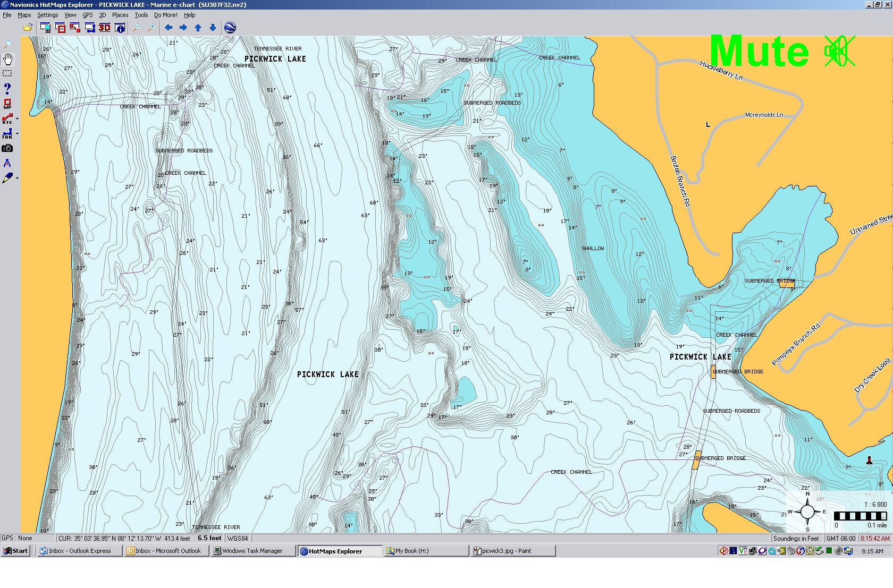Select the waypoint WP tool
This screenshot has width=893, height=588.
[7, 104]
